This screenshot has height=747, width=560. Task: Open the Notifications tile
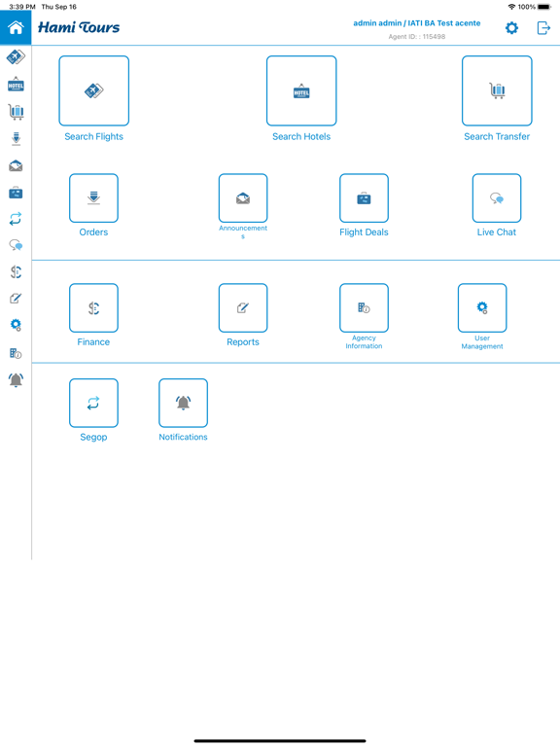[184, 403]
